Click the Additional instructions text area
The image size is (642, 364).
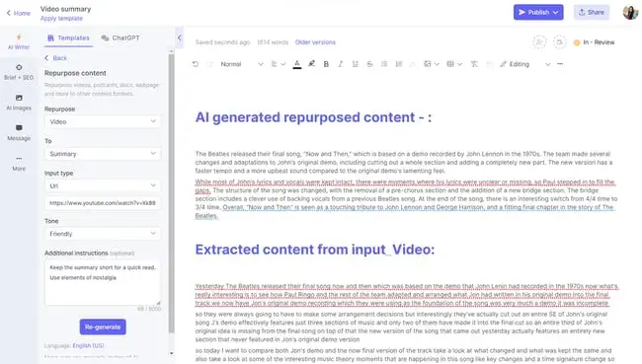[x=103, y=282]
